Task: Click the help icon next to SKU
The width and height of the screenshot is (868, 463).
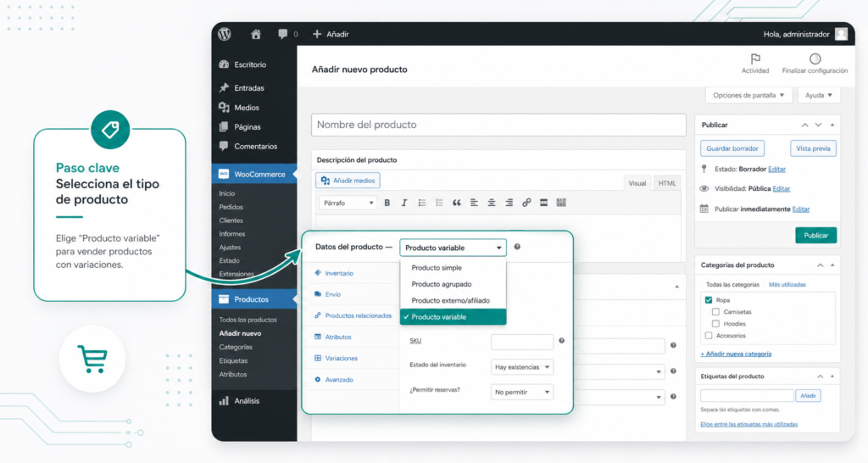Action: 561,341
